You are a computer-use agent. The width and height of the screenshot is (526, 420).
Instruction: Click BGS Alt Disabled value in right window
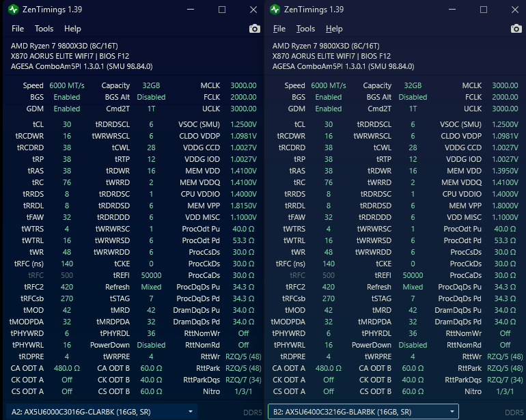413,97
